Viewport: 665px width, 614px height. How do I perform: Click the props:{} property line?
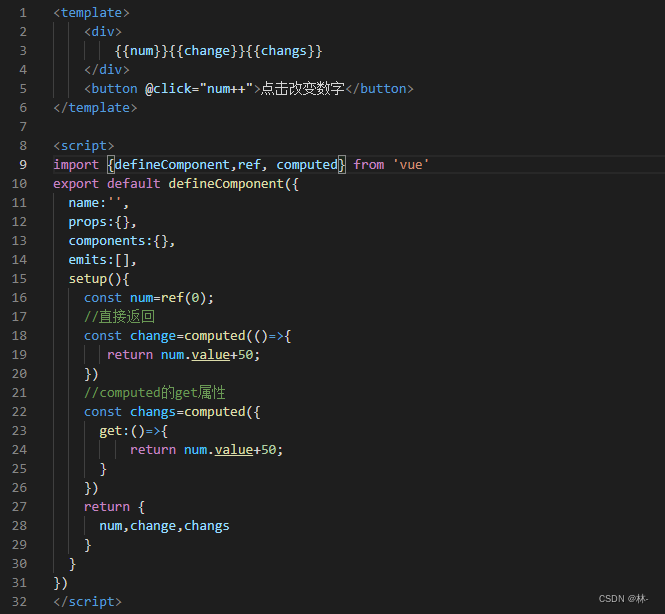tap(103, 222)
